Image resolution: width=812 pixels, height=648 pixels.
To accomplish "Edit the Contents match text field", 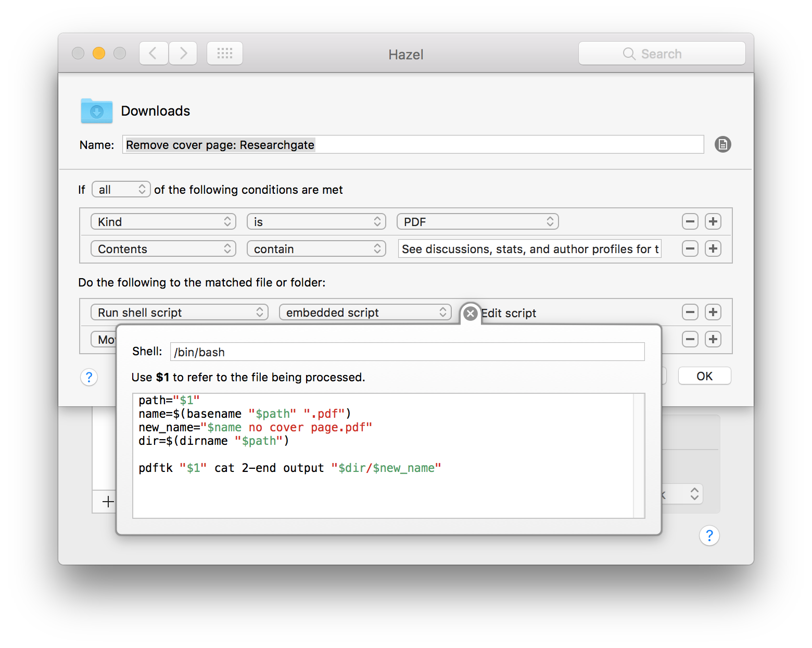I will pos(530,249).
